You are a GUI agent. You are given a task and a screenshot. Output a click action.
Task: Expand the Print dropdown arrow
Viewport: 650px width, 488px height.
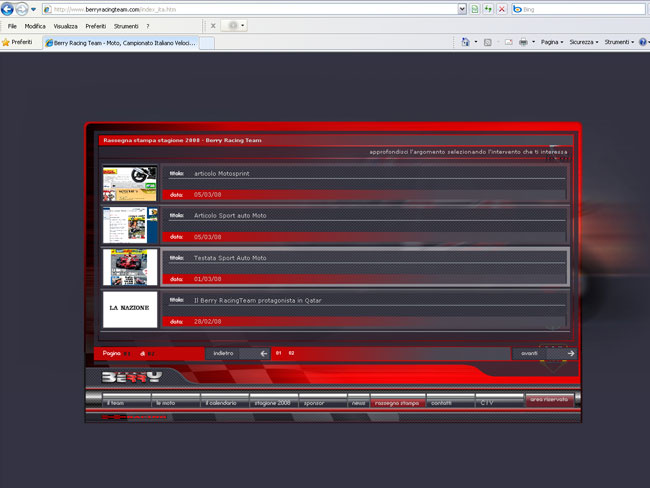point(534,42)
